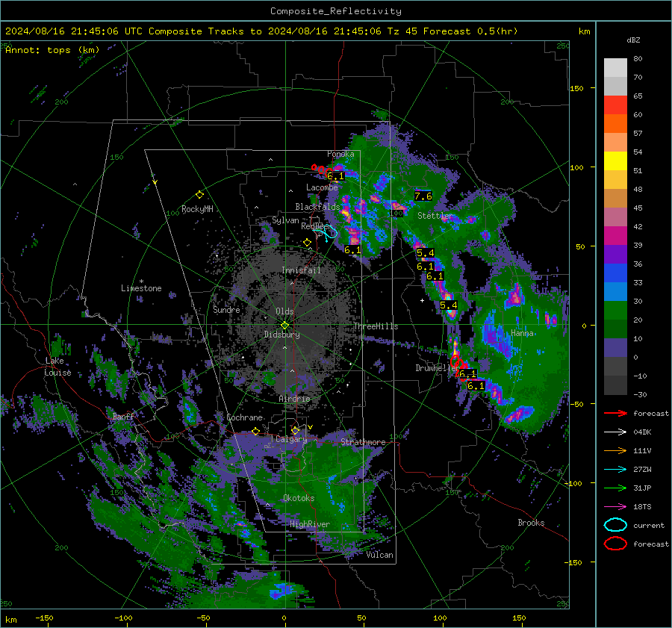Click the yellow diamond marker below RedDeer
This screenshot has height=628, width=672.
click(x=307, y=243)
